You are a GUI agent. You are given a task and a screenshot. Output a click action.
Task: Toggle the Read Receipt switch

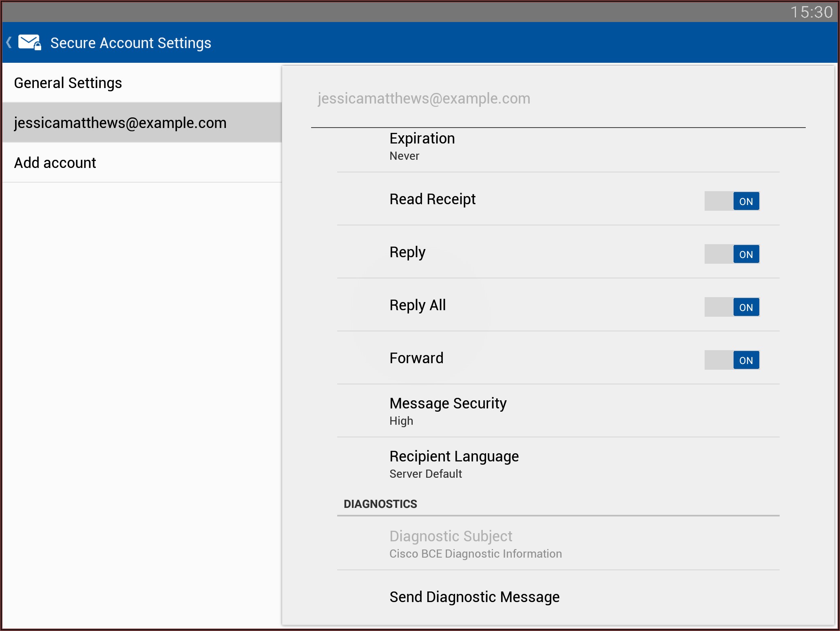pos(732,201)
